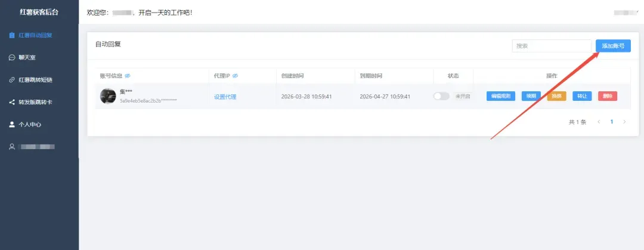
Task: Click the 操作 column header
Action: 552,76
